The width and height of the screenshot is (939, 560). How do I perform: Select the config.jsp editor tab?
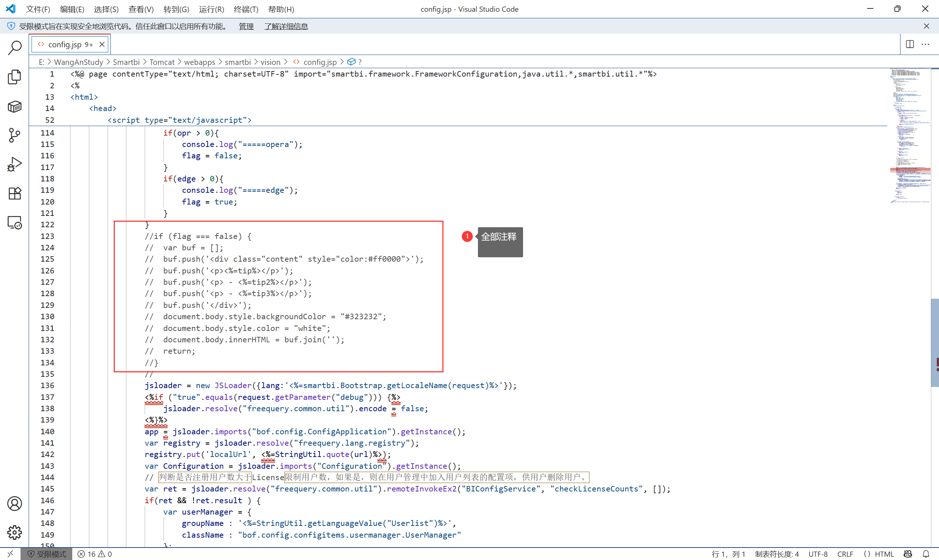click(x=65, y=44)
